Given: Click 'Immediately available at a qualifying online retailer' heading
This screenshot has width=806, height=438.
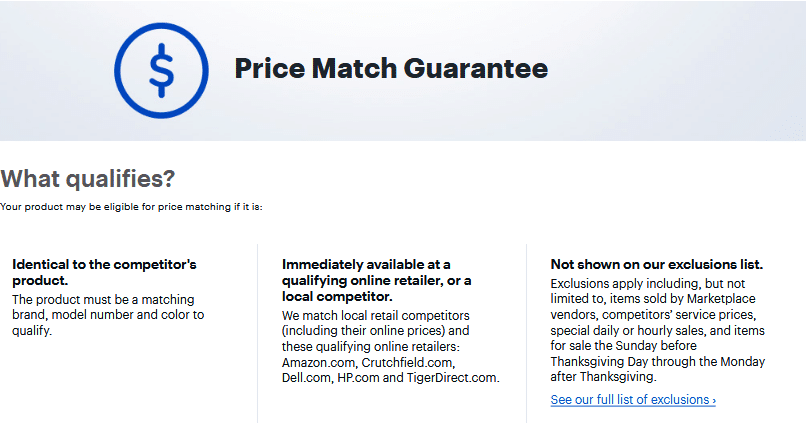Looking at the screenshot, I should click(x=376, y=280).
